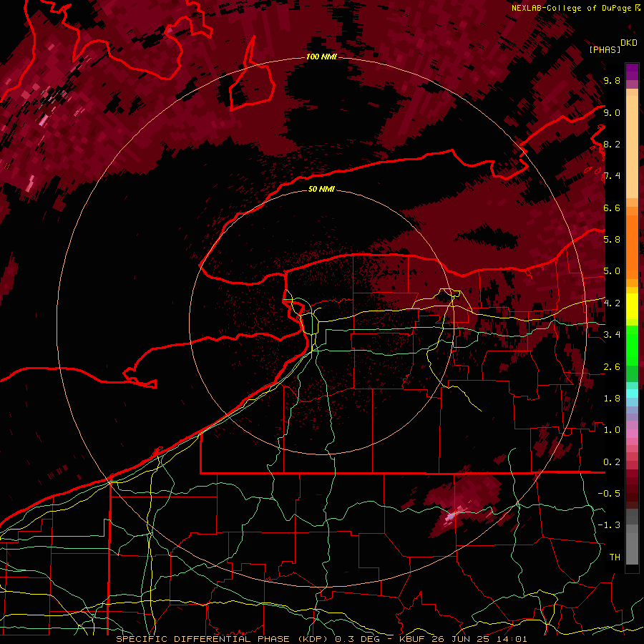Viewport: 644px width, 644px height.
Task: Click the 8.2 value on the scale
Action: click(612, 144)
